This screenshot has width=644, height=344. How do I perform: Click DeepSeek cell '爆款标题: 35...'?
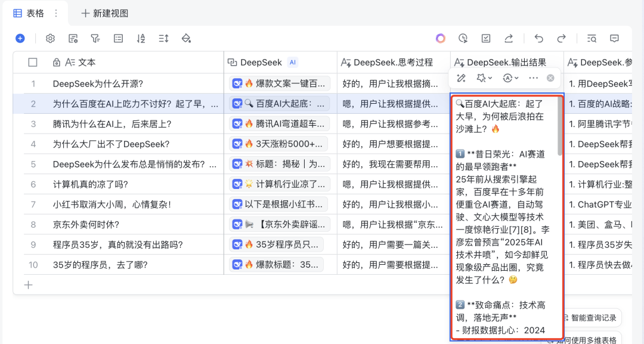(x=277, y=265)
